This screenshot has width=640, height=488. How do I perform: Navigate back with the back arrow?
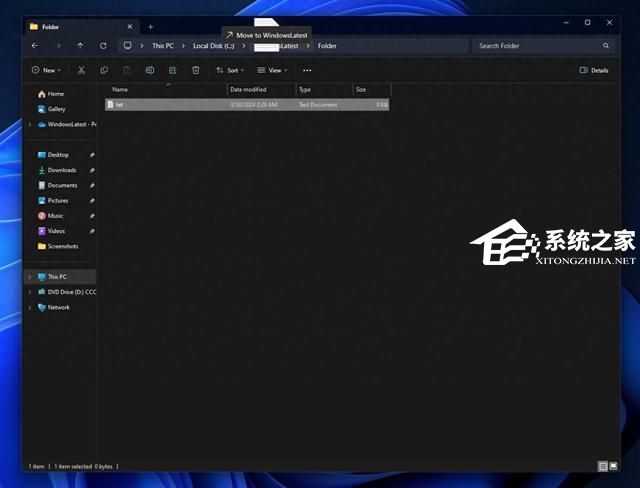[35, 45]
